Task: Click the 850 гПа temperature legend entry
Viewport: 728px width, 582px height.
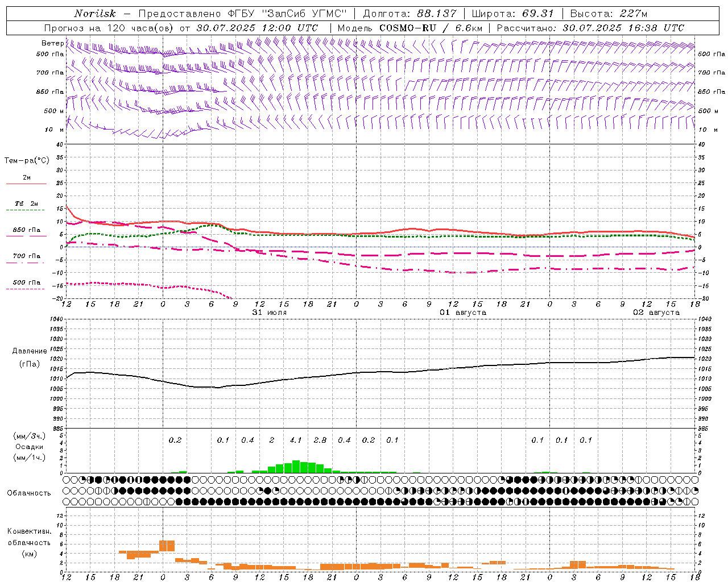Action: (27, 232)
